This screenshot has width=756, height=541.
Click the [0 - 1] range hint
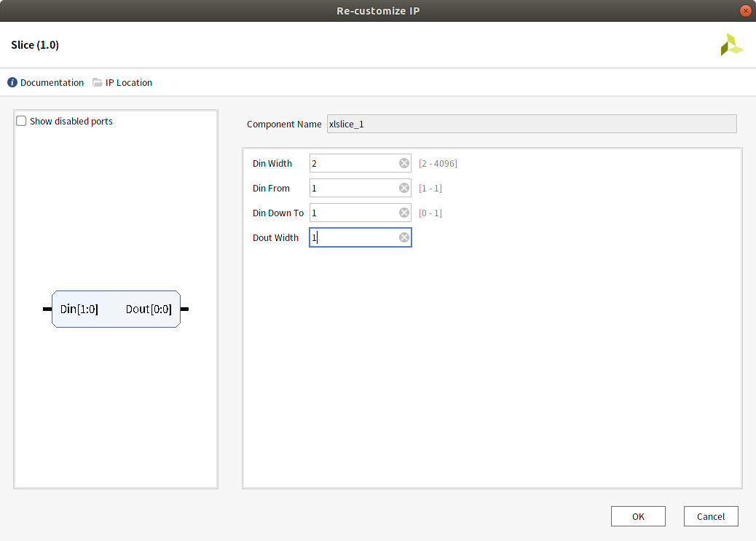(430, 213)
